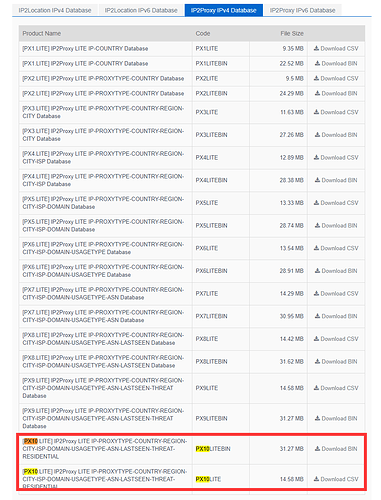Open the IP2Proxy IPv6 Database tab
Screen dimensions: 381x500
tap(303, 10)
